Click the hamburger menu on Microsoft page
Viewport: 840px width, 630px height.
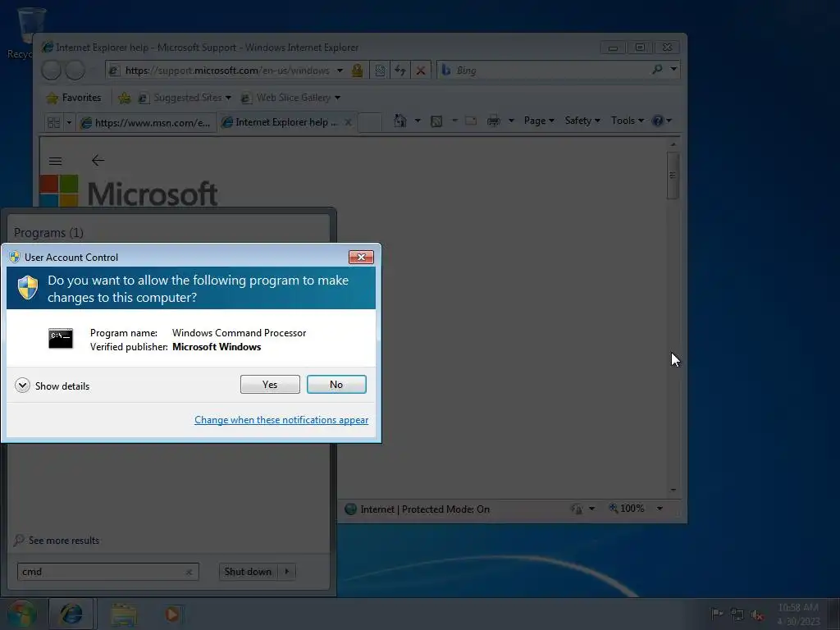tap(55, 161)
